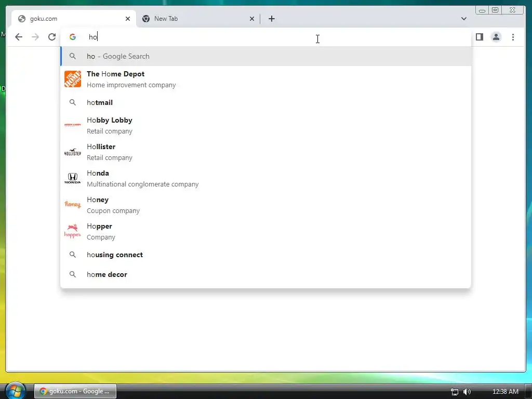
Task: Choose the Honey coupon company suggestion
Action: point(266,205)
